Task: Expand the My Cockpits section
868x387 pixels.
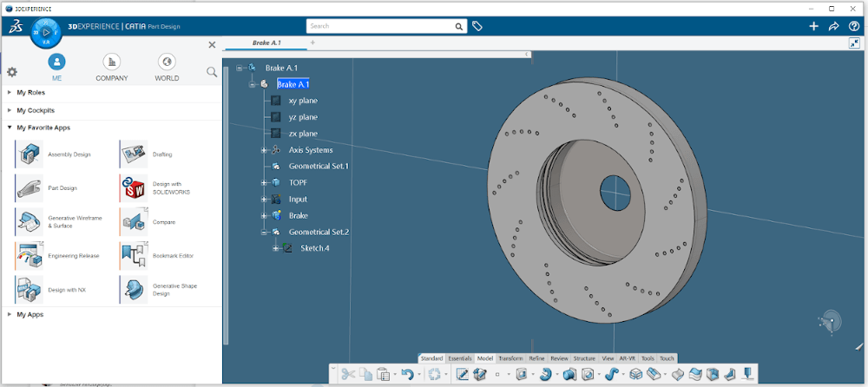Action: coord(10,110)
